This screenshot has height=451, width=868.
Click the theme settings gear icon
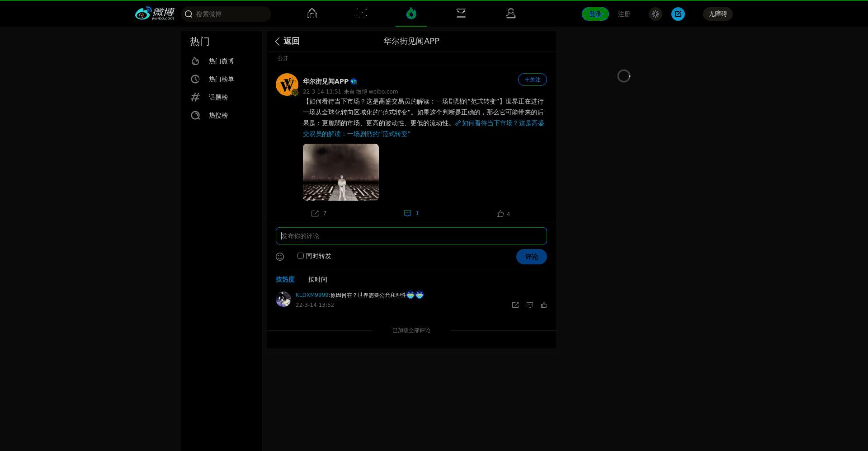656,14
